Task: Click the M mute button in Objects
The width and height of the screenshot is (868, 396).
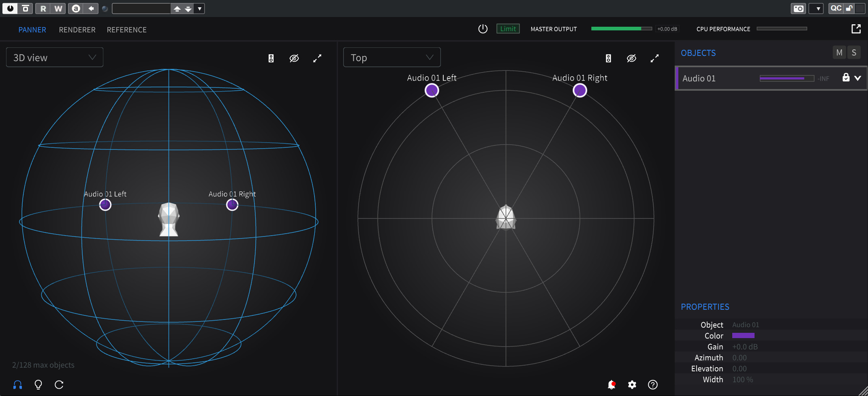Action: (x=839, y=53)
